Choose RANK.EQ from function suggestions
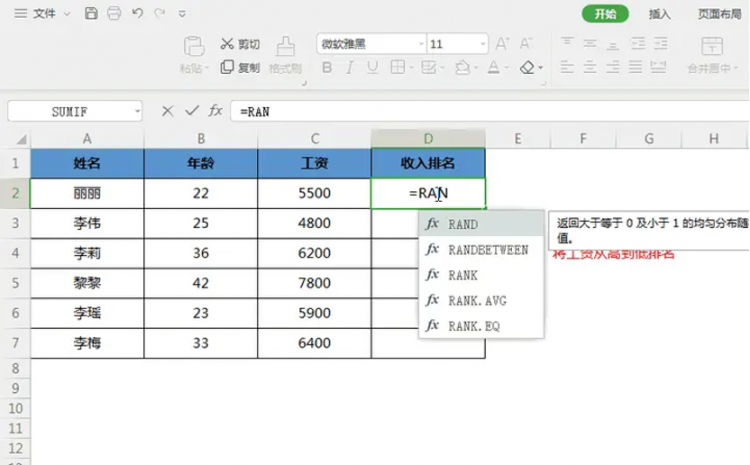The height and width of the screenshot is (465, 750). pos(481,326)
